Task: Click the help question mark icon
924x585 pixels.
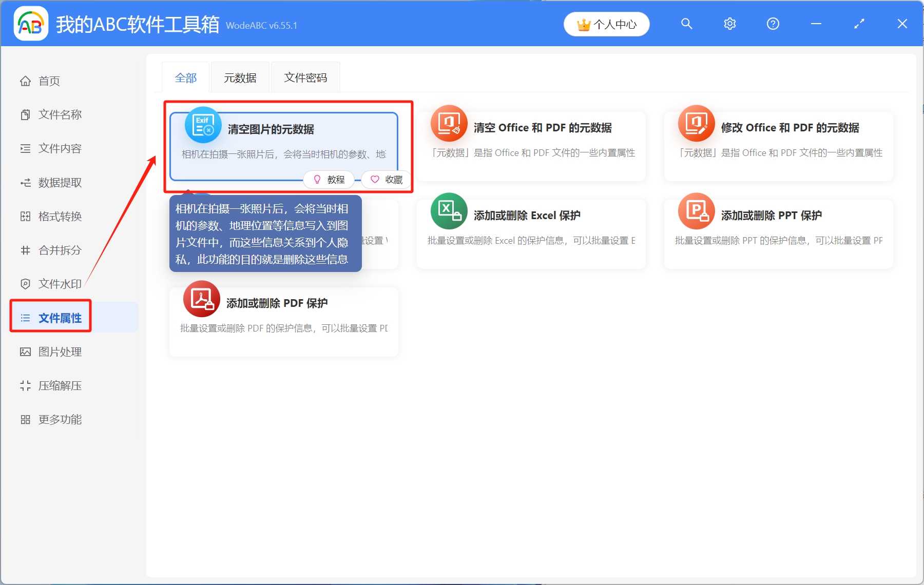Action: click(x=773, y=23)
